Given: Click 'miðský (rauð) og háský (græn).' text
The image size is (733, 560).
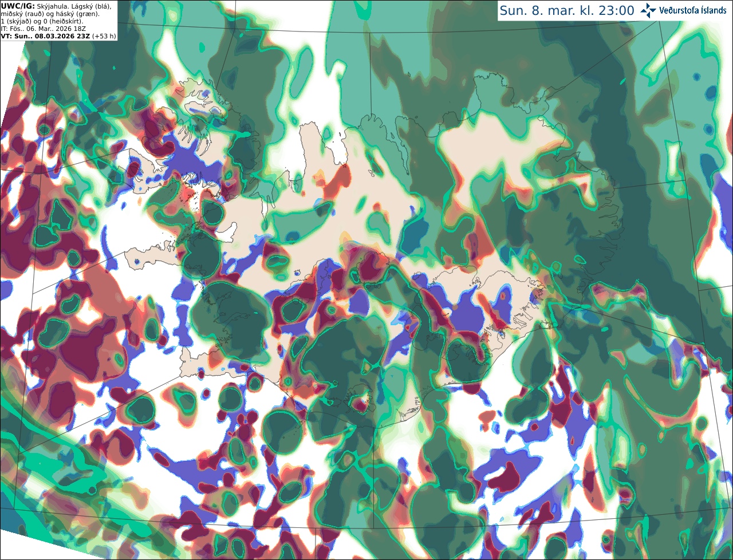Looking at the screenshot, I should tap(50, 13).
